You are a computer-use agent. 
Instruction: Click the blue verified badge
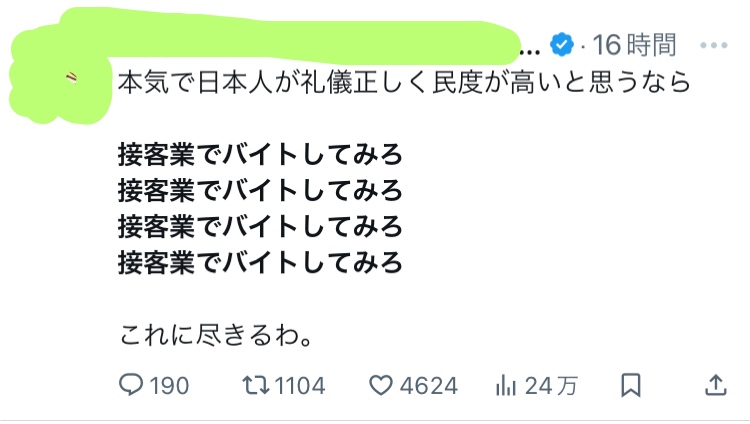tap(563, 45)
